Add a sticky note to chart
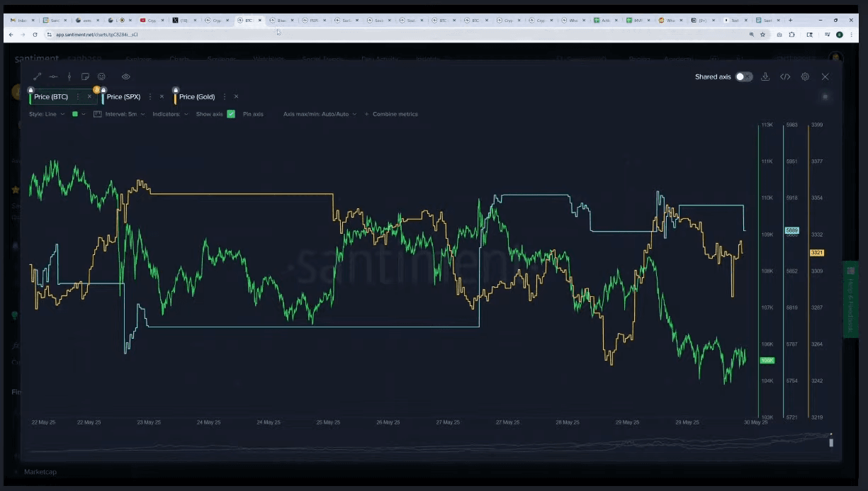868x491 pixels. tap(85, 77)
